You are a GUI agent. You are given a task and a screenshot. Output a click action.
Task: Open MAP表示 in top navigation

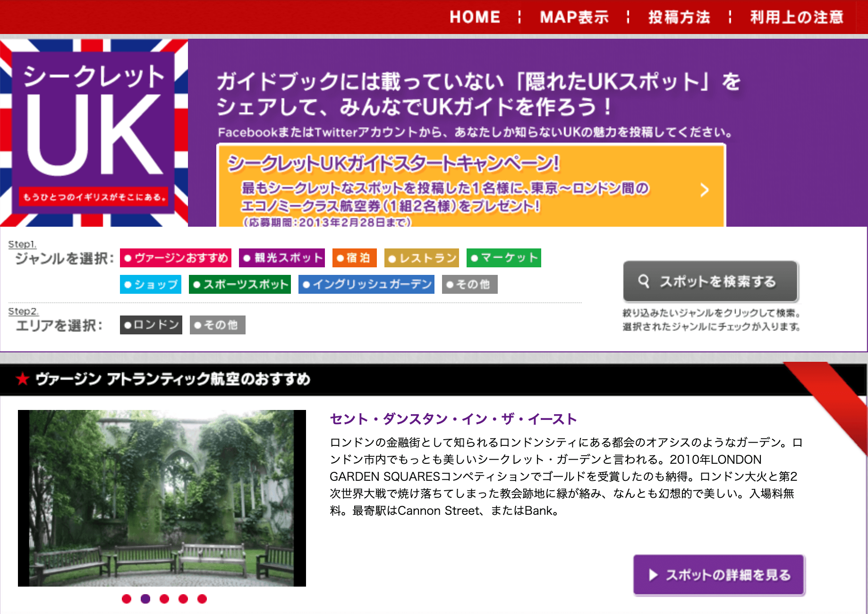[x=574, y=17]
